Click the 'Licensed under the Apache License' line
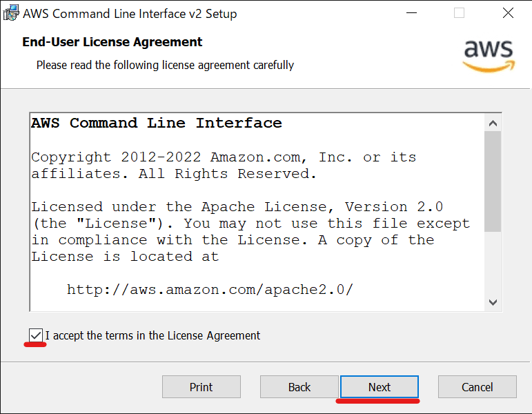Viewport: 532px width, 414px height. point(237,207)
